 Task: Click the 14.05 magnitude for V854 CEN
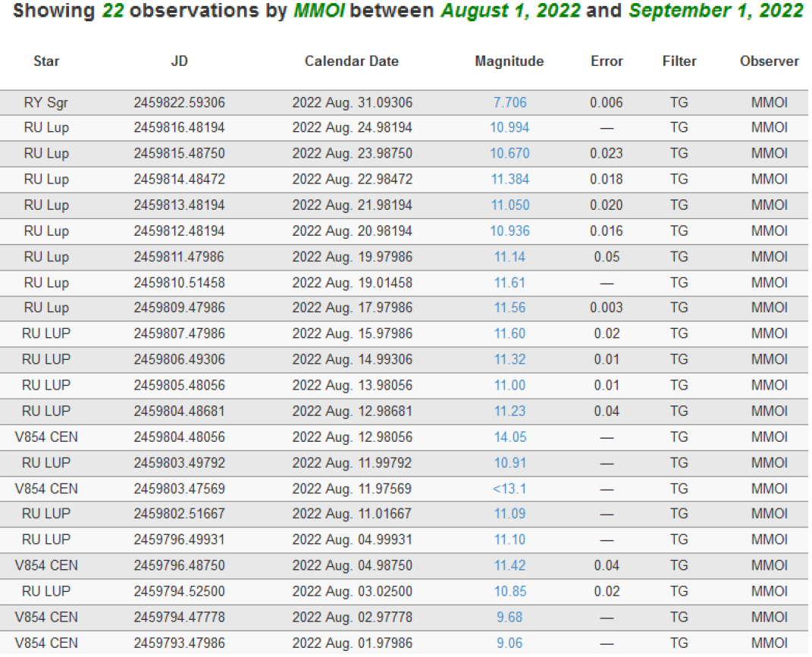pyautogui.click(x=509, y=437)
